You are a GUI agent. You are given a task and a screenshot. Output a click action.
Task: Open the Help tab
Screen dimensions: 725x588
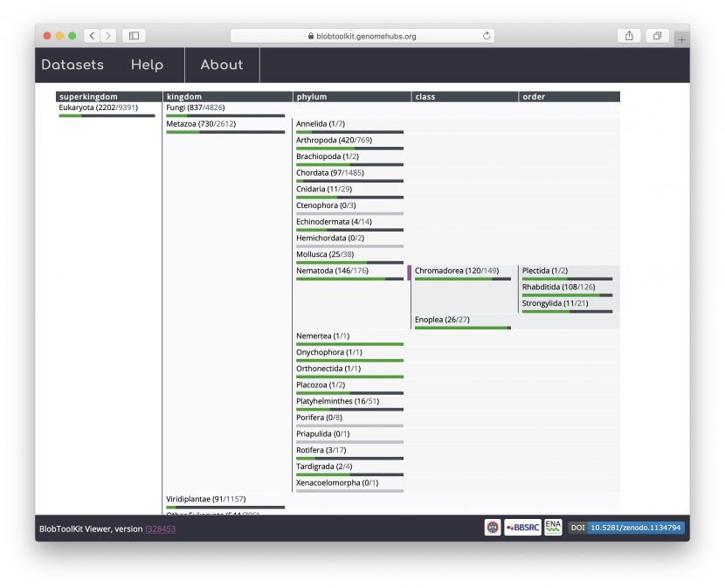point(147,65)
